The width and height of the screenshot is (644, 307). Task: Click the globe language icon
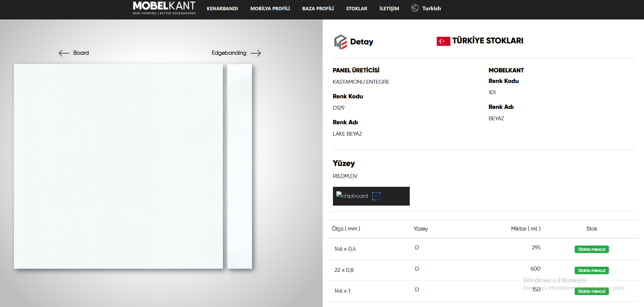[x=415, y=8]
